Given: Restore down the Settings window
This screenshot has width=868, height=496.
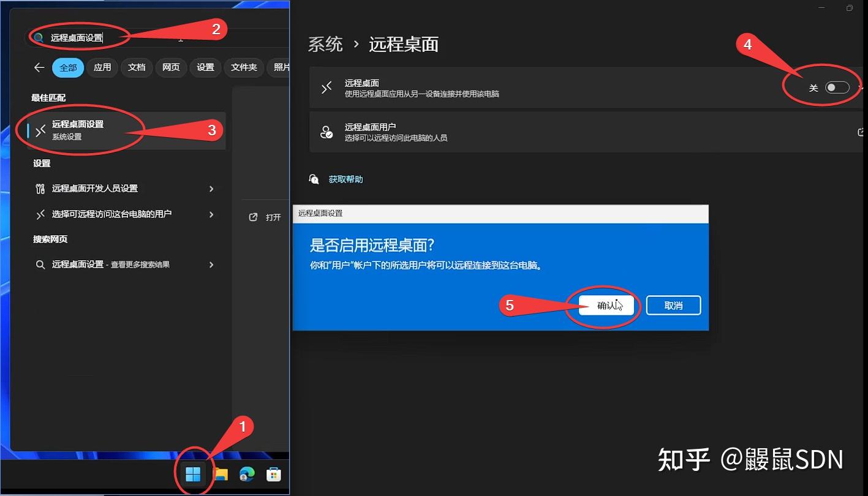Looking at the screenshot, I should pos(850,8).
